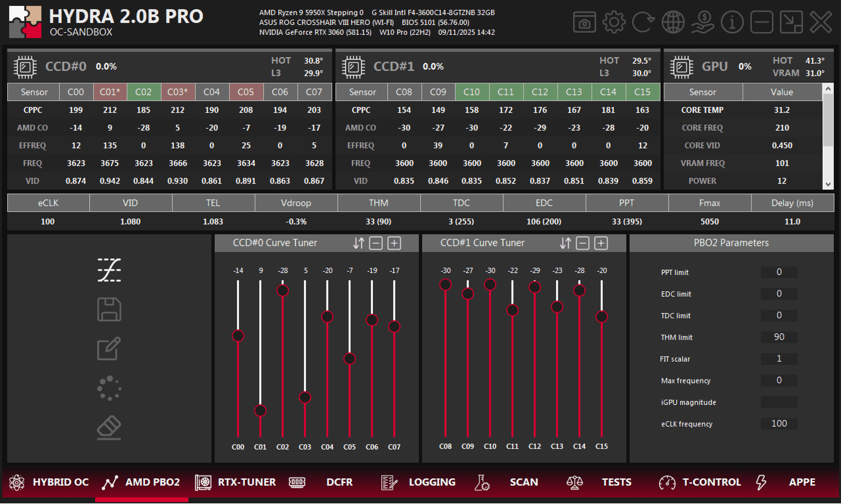Image resolution: width=841 pixels, height=504 pixels.
Task: Click the edit pencil icon
Action: (109, 349)
